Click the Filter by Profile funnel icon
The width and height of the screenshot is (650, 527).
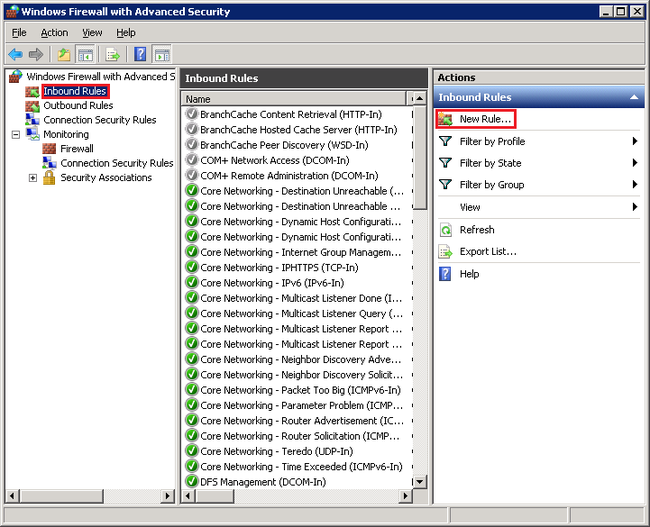(x=446, y=141)
